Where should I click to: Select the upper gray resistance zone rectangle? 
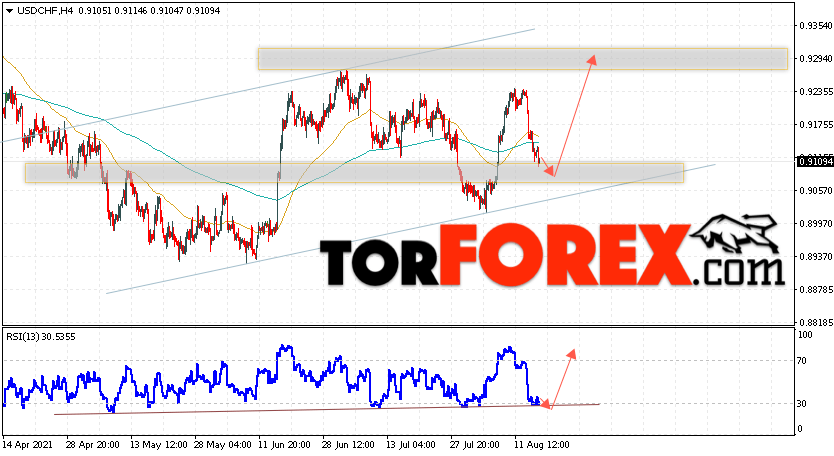click(522, 59)
